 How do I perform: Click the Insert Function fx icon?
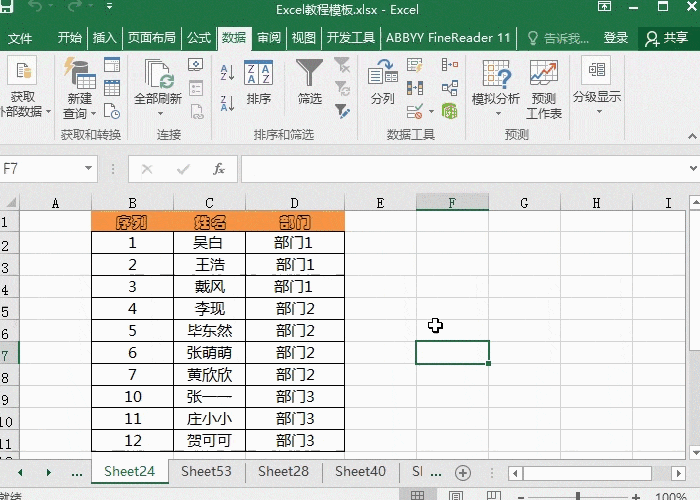[x=219, y=169]
